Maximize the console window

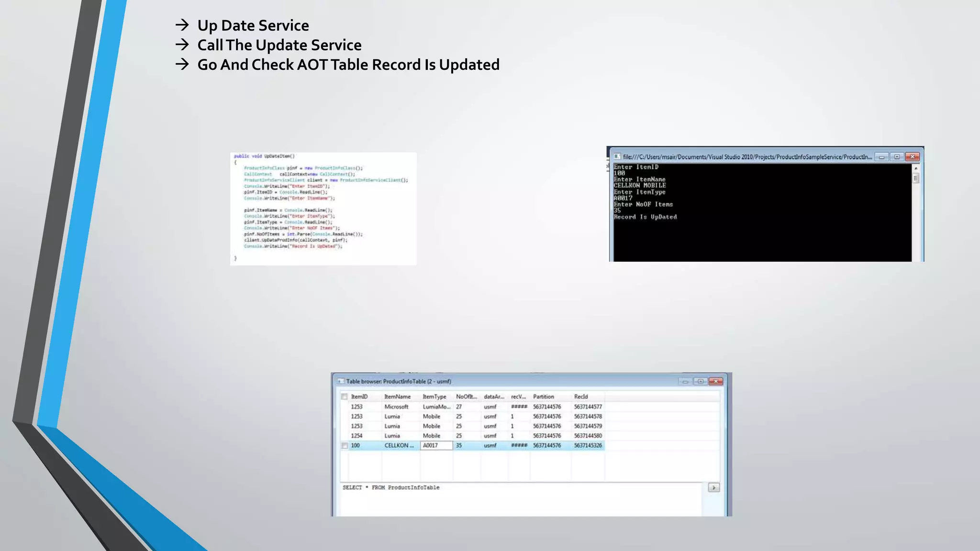coord(897,157)
